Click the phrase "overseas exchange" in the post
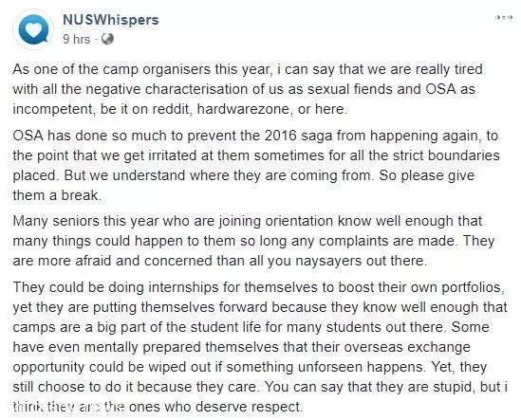Viewport: 521px width, 420px height. pyautogui.click(x=407, y=347)
